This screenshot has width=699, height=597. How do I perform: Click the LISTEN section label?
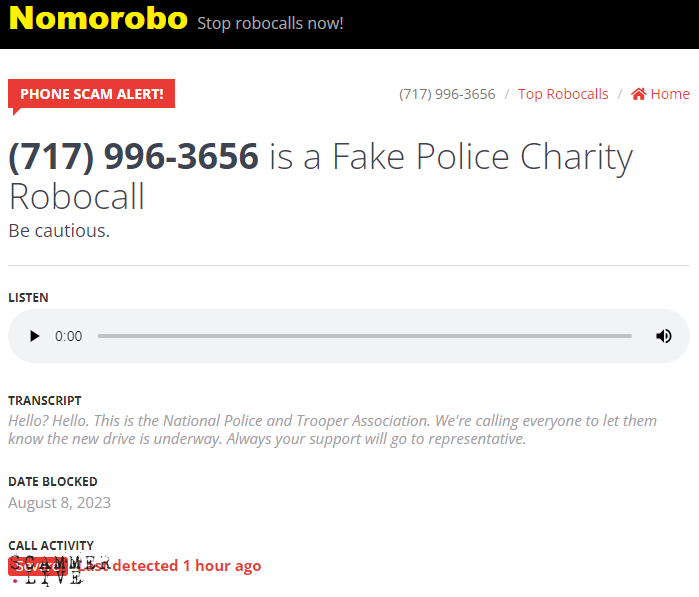point(28,297)
